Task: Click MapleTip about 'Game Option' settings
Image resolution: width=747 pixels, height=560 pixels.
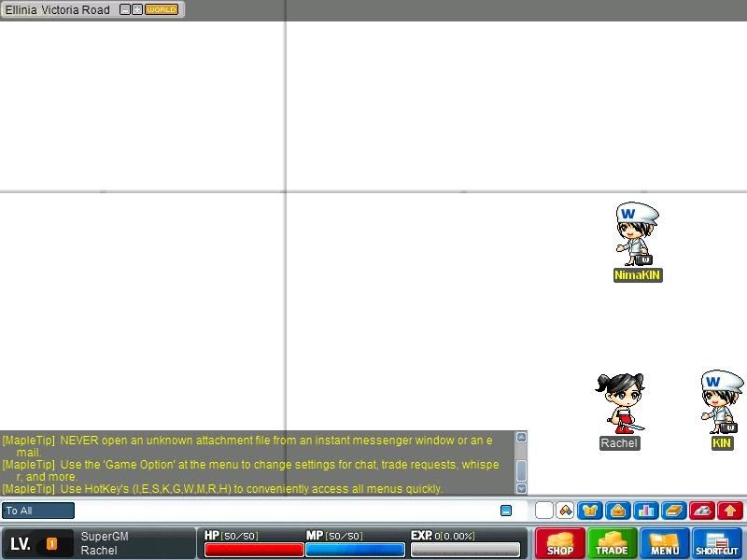Action: click(250, 470)
